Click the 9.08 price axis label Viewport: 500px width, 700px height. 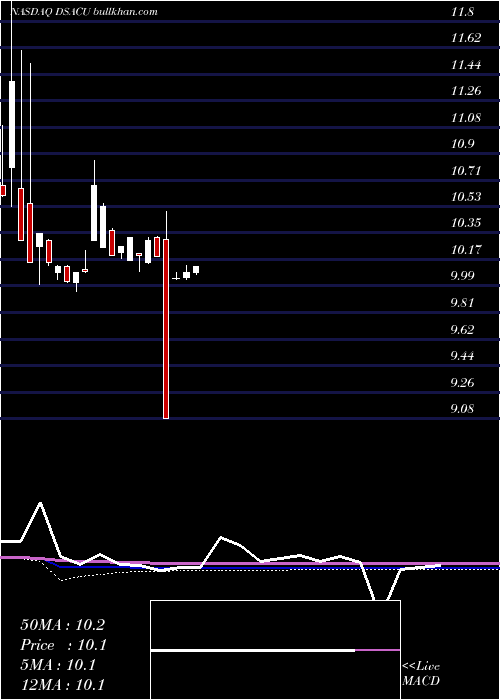click(x=462, y=409)
